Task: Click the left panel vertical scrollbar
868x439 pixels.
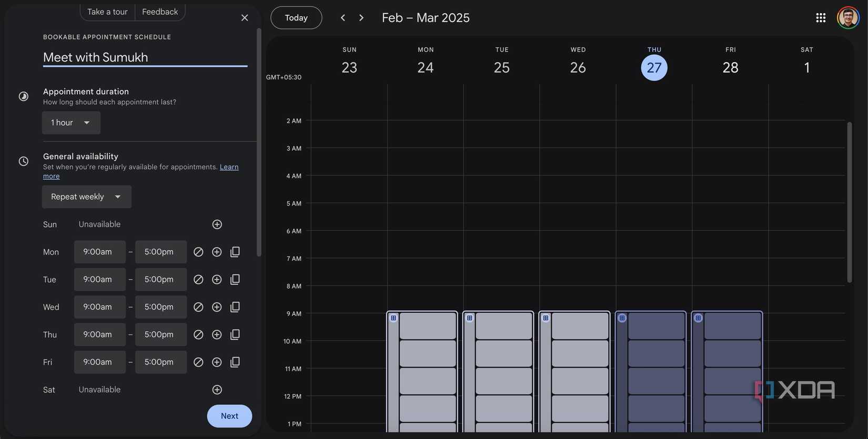Action: 258,142
